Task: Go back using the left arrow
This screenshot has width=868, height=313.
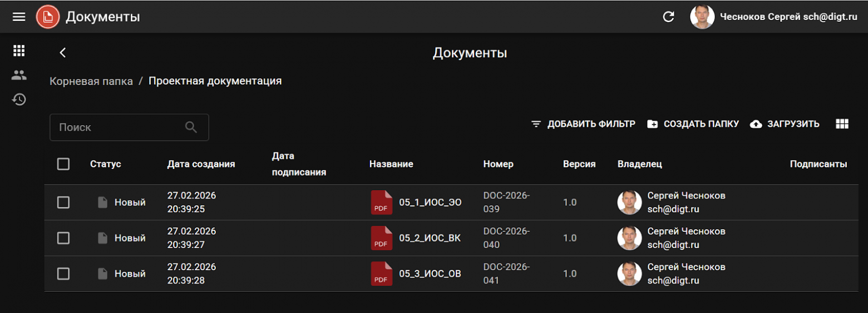Action: click(x=63, y=53)
